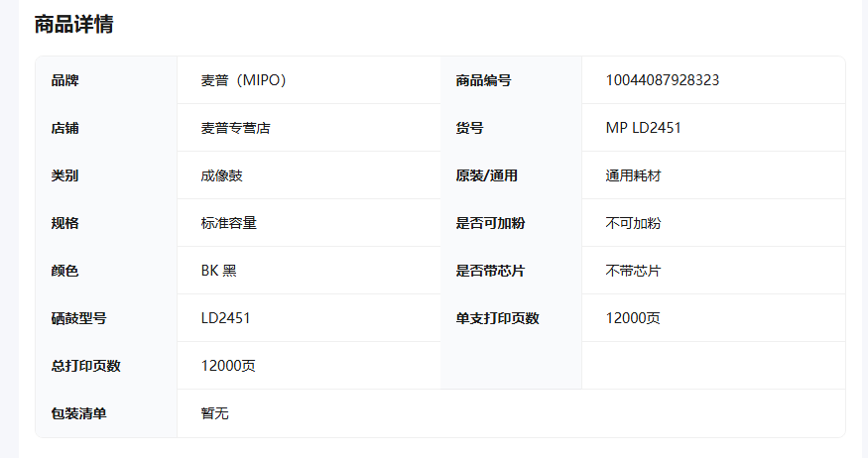Click the 颜色 label cell
Viewport: 868px width, 458px height.
[106, 271]
